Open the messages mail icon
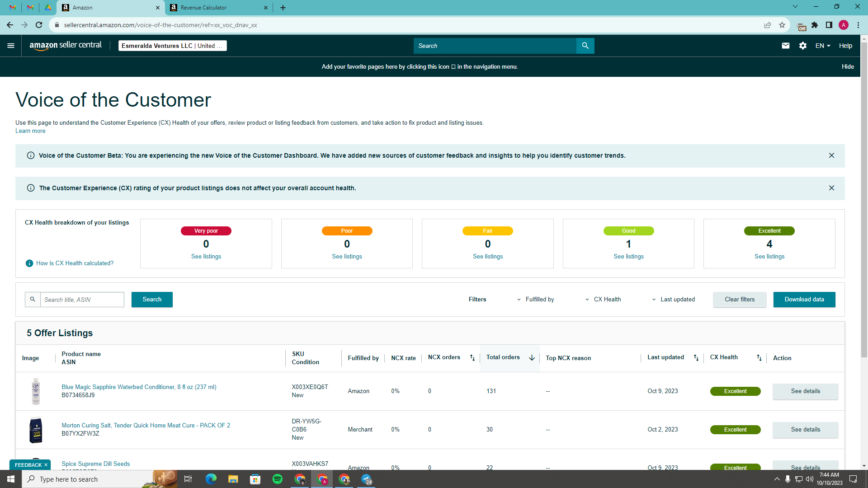The width and height of the screenshot is (868, 488). [786, 46]
